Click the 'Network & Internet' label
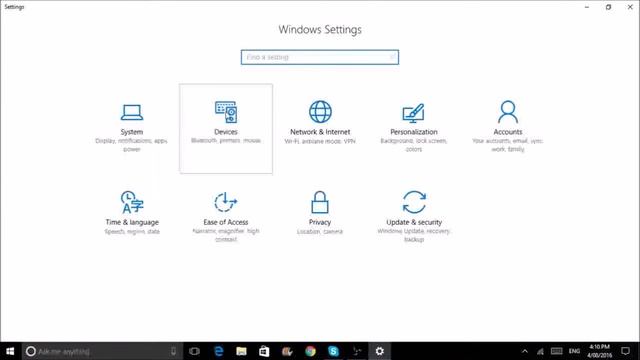 click(320, 132)
